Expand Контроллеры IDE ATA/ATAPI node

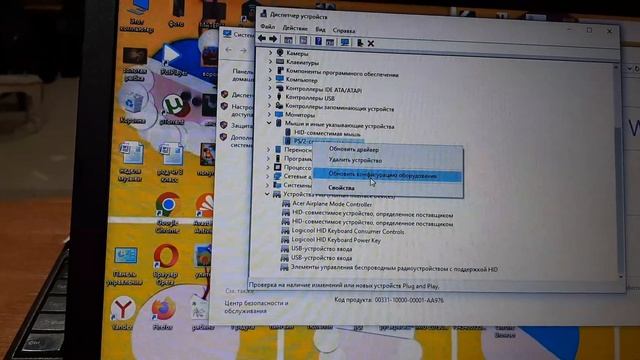click(269, 88)
